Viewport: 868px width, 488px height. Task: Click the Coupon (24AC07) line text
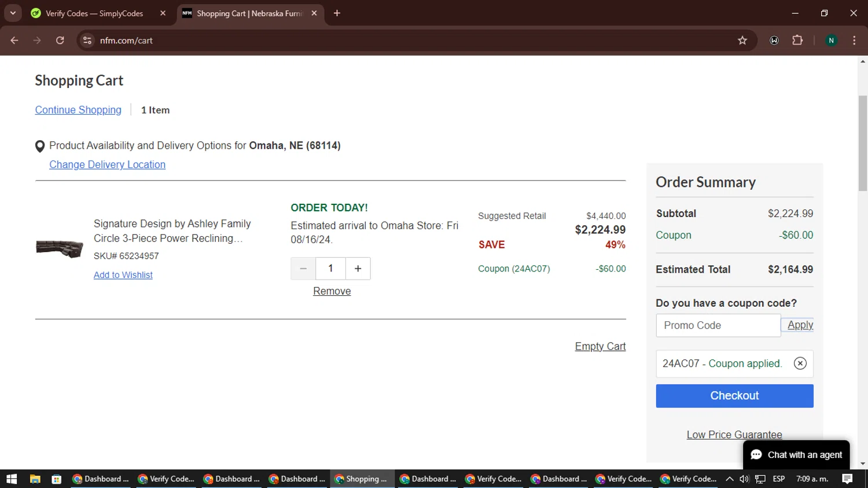[514, 269]
